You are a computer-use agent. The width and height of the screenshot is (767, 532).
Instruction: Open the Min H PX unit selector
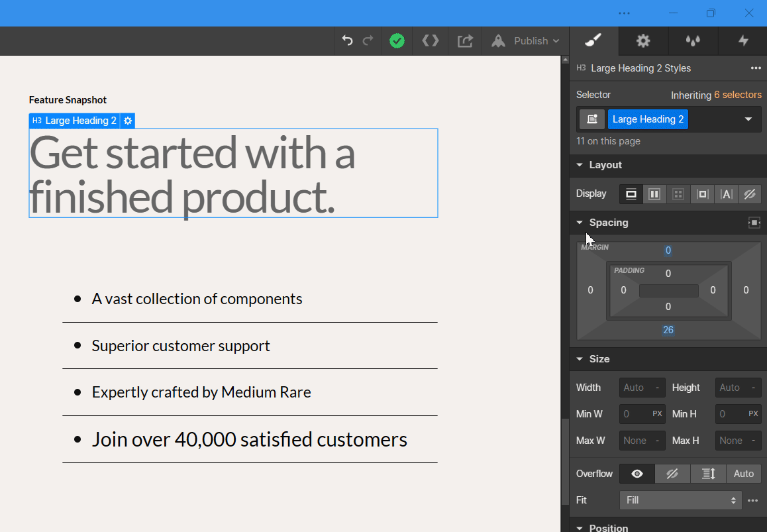pyautogui.click(x=753, y=414)
